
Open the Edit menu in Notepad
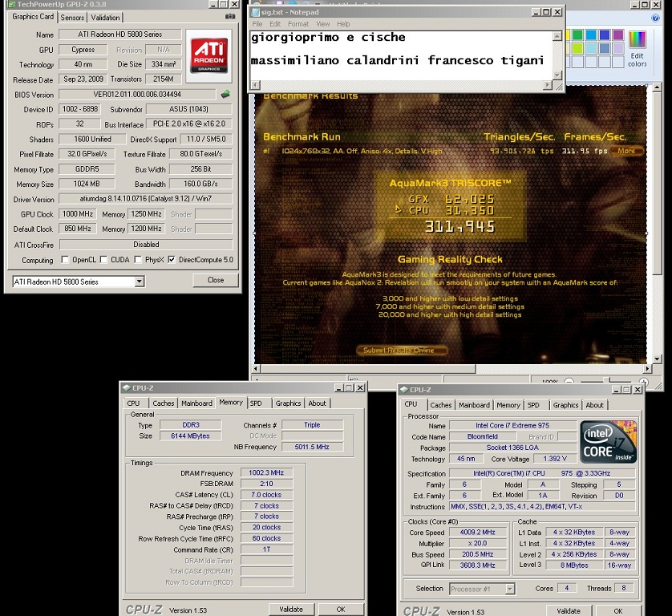[275, 24]
